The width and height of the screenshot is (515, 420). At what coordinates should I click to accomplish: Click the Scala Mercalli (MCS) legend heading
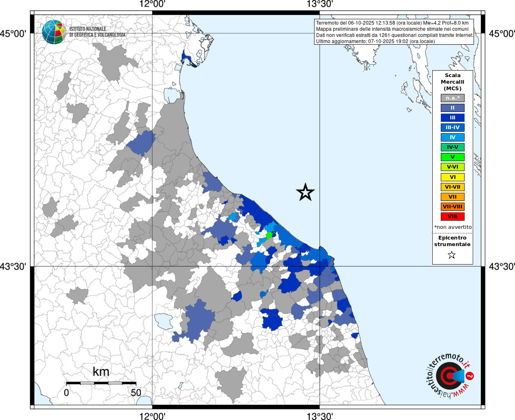point(452,82)
